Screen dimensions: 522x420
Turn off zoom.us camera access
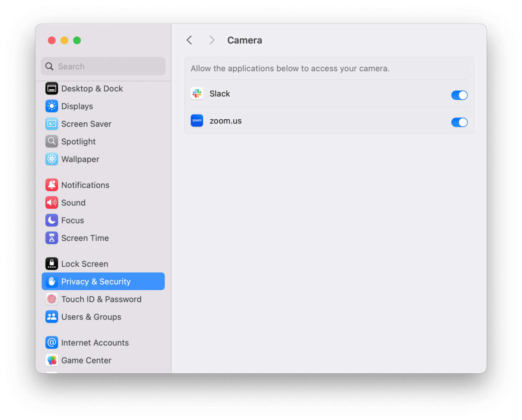click(459, 122)
